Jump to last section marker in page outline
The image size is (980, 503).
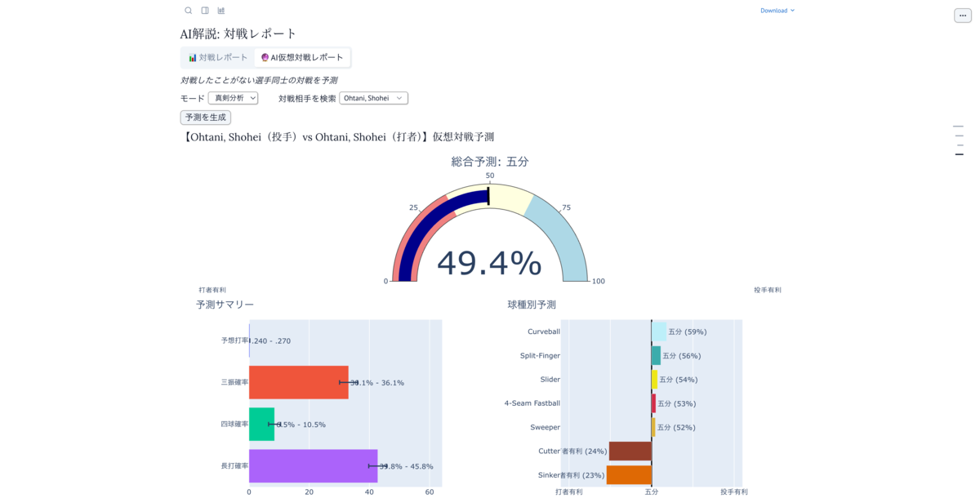(x=959, y=154)
